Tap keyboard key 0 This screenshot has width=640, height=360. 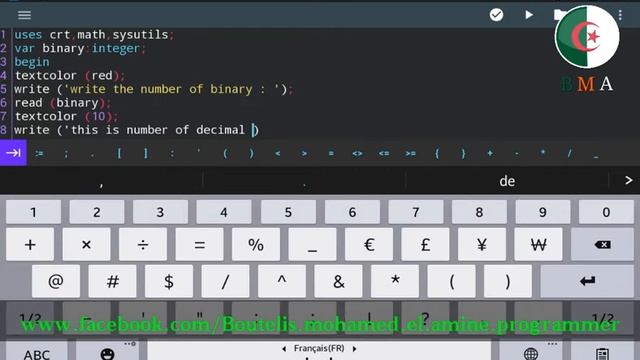point(606,212)
